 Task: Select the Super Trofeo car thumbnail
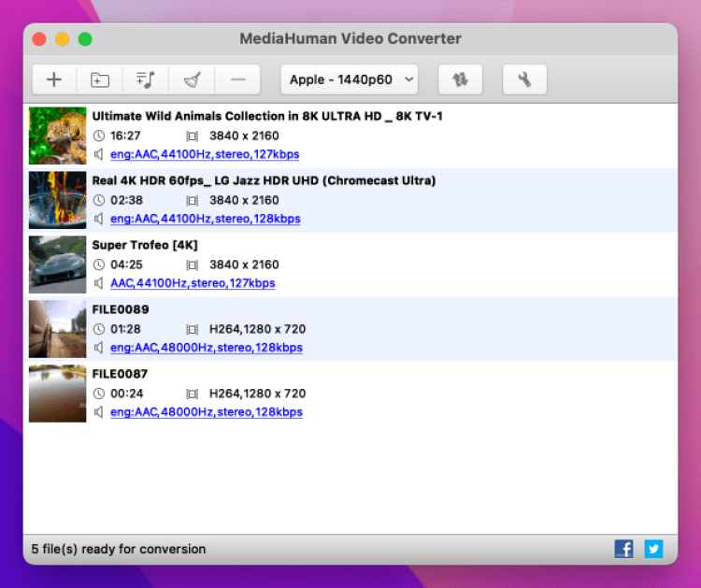58,265
